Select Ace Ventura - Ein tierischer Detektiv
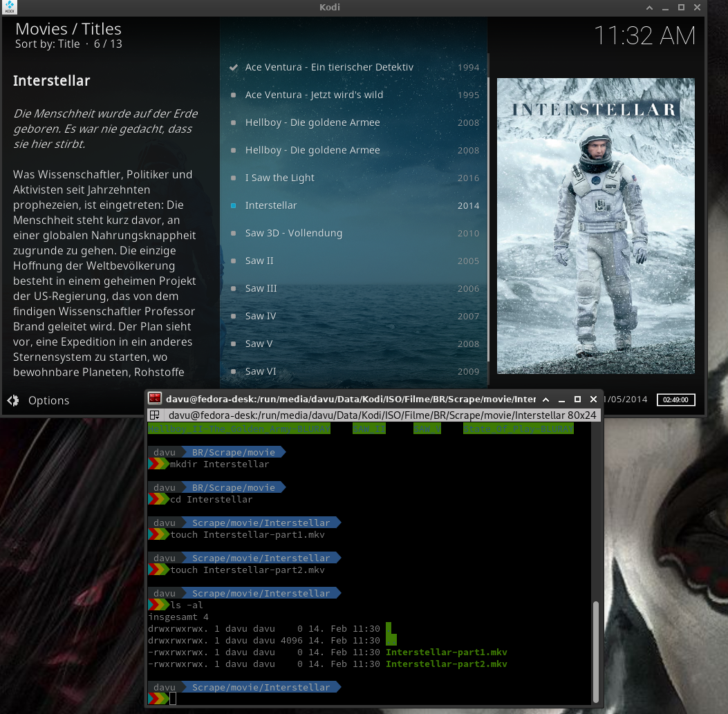The width and height of the screenshot is (728, 714). (354, 67)
